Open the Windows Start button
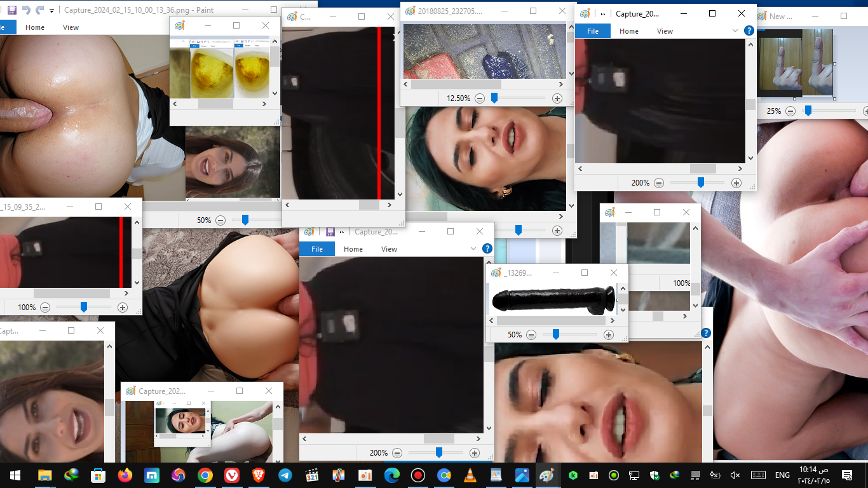This screenshot has height=488, width=868. coord(15,475)
